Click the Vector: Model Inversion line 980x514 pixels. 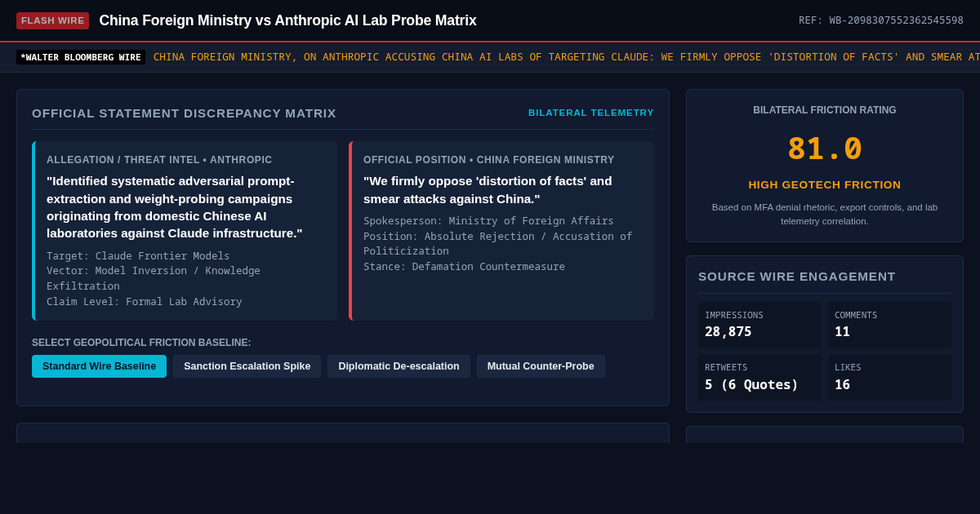click(154, 278)
